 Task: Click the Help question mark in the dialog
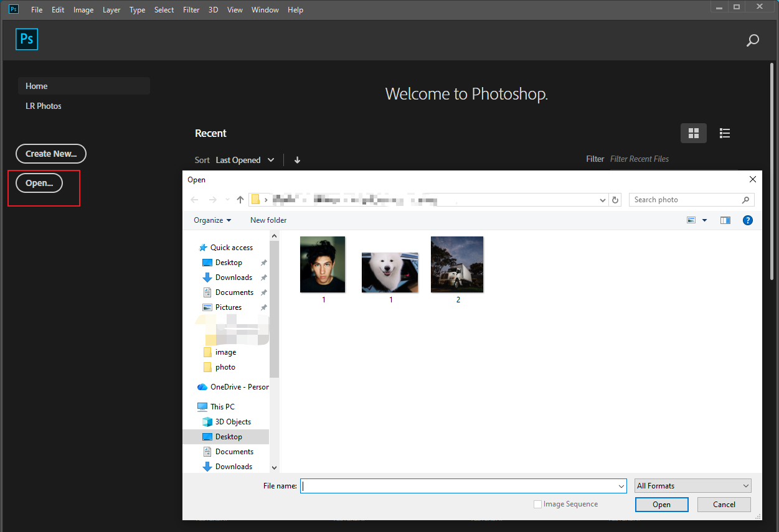point(747,220)
